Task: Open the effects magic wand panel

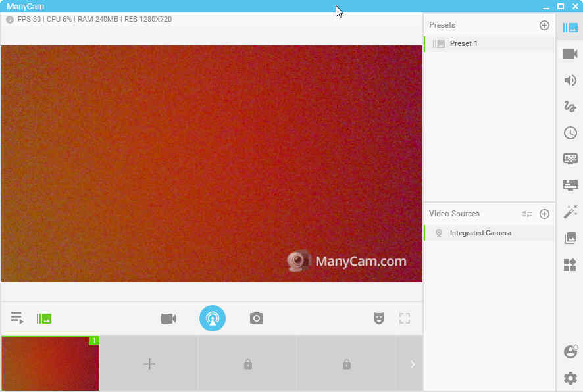Action: coord(570,212)
